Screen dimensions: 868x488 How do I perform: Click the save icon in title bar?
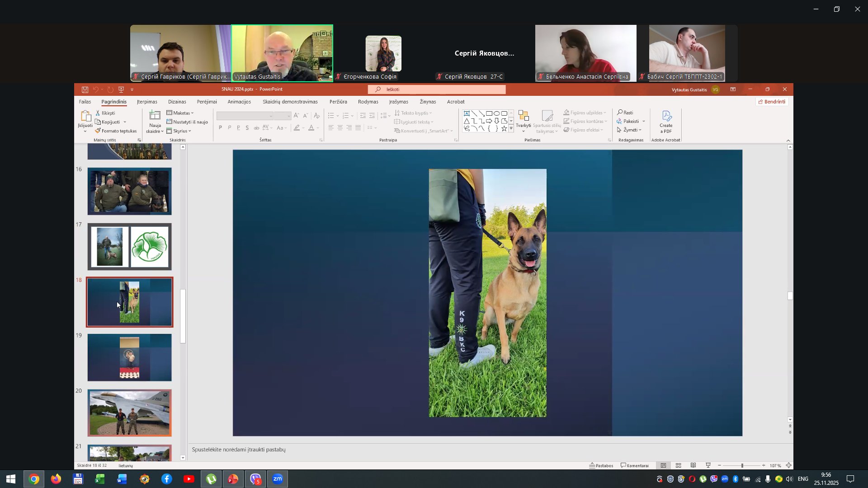point(85,89)
